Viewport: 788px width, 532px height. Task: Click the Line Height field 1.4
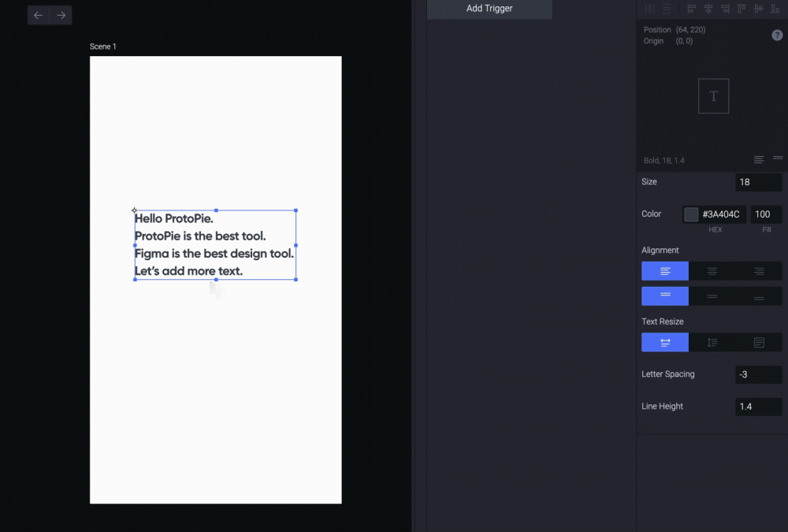[x=758, y=407]
